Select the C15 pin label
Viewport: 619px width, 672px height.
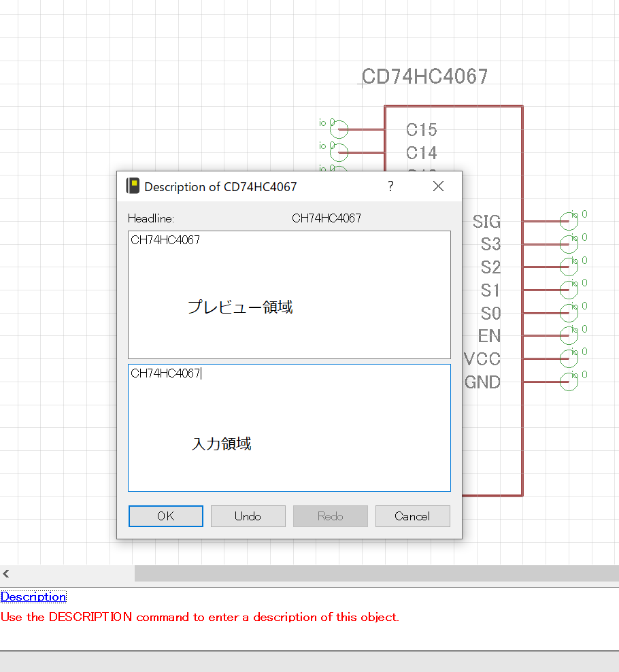click(x=421, y=130)
